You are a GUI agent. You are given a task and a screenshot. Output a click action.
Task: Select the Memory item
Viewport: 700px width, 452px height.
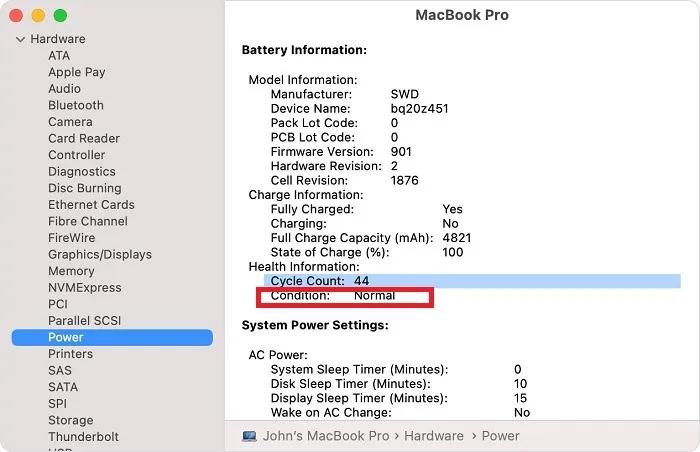tap(71, 271)
